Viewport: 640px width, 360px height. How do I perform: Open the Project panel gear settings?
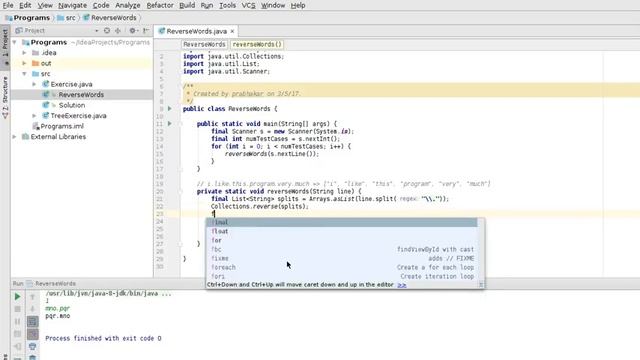(133, 31)
